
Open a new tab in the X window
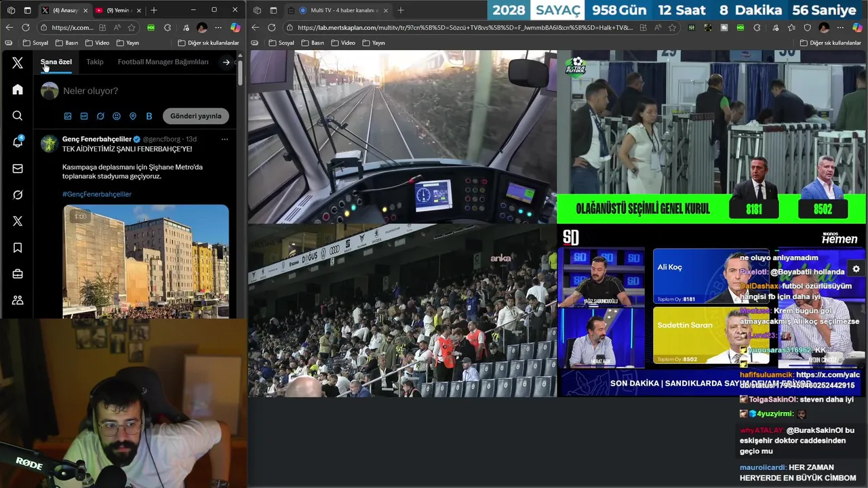pos(154,10)
